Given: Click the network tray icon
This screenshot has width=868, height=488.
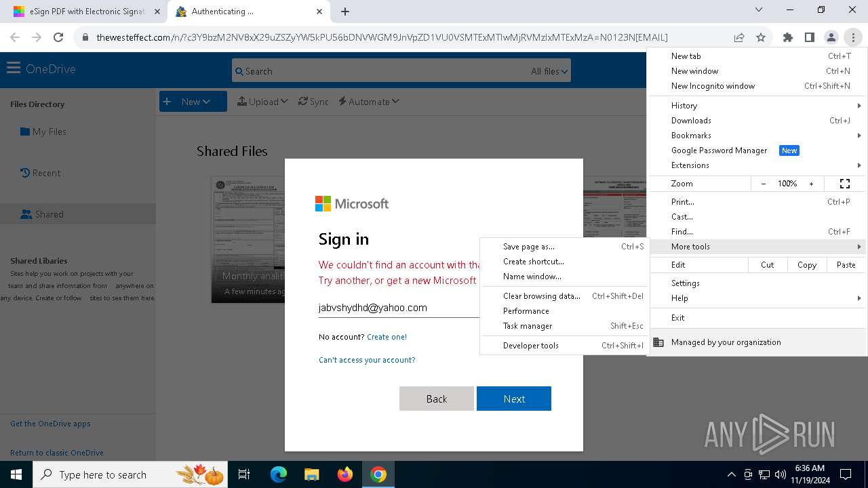Looking at the screenshot, I should click(x=764, y=474).
